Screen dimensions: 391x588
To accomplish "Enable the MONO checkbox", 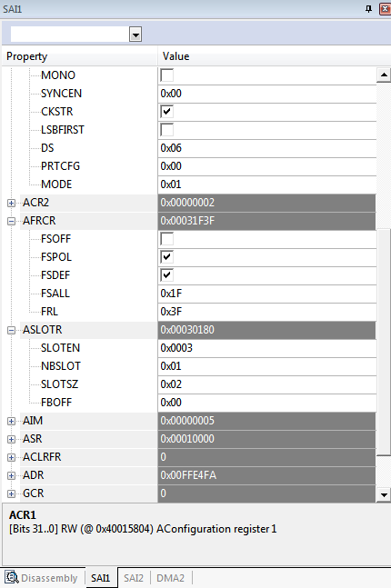I will click(166, 75).
